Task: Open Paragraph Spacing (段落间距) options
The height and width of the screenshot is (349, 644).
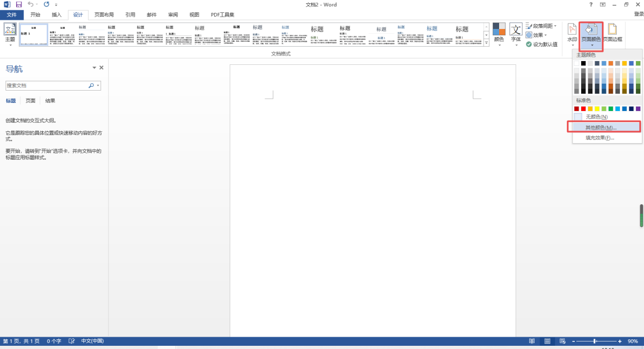Action: pyautogui.click(x=541, y=26)
